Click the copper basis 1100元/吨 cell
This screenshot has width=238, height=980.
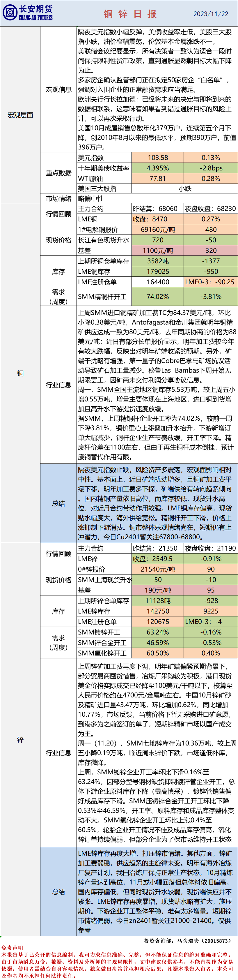coord(158,251)
